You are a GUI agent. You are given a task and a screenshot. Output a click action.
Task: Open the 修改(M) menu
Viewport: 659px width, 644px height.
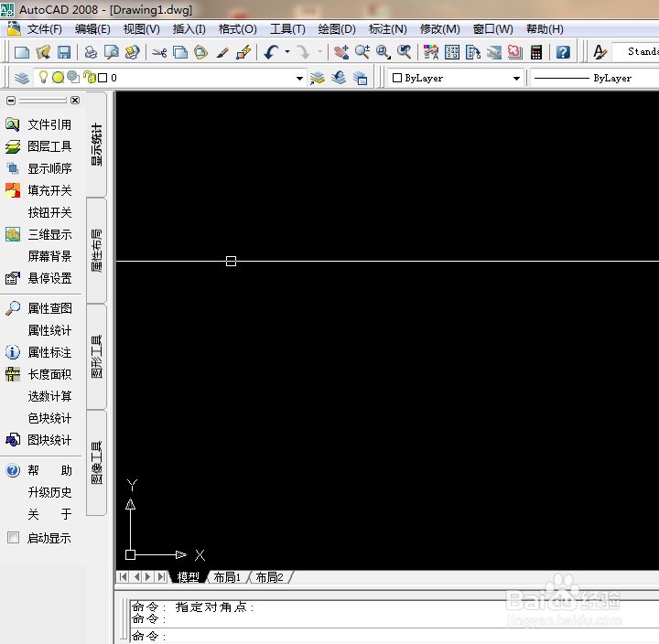click(x=440, y=29)
